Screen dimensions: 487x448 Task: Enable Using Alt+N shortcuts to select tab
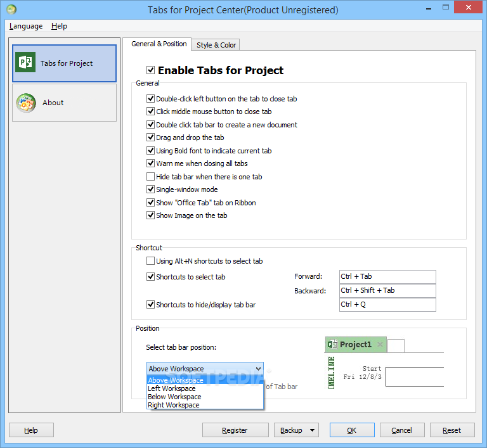pyautogui.click(x=151, y=261)
